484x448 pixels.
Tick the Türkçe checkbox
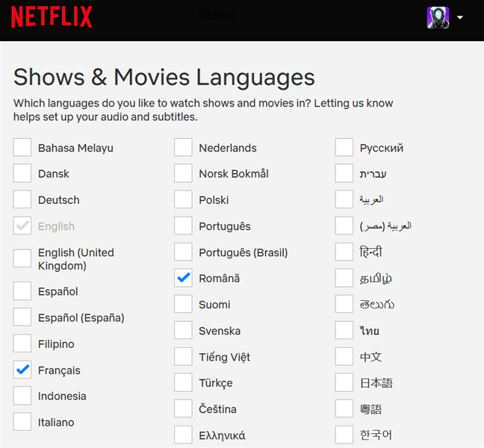pos(183,382)
